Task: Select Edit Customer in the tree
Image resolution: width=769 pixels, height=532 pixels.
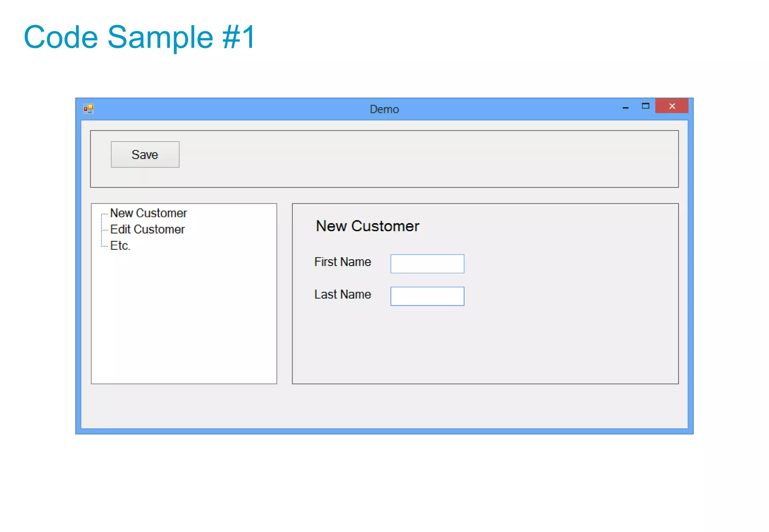Action: (147, 229)
